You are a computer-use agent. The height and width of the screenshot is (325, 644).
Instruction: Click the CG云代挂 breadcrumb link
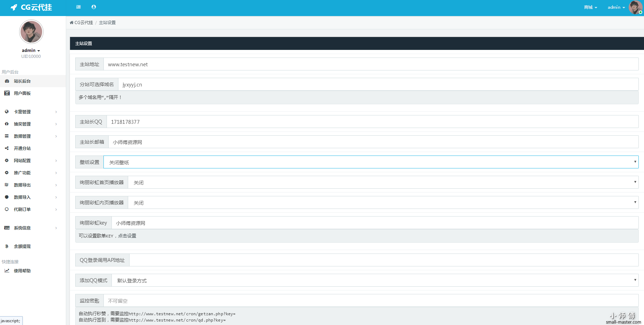pos(84,23)
